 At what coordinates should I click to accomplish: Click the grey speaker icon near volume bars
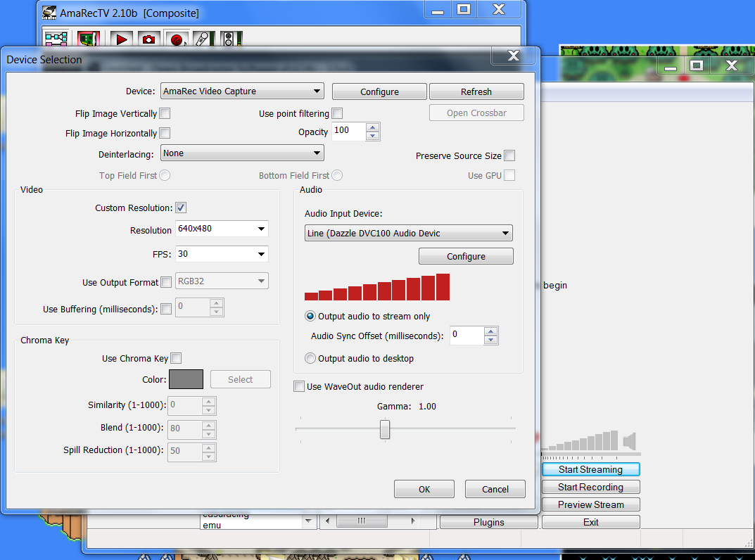tap(630, 441)
